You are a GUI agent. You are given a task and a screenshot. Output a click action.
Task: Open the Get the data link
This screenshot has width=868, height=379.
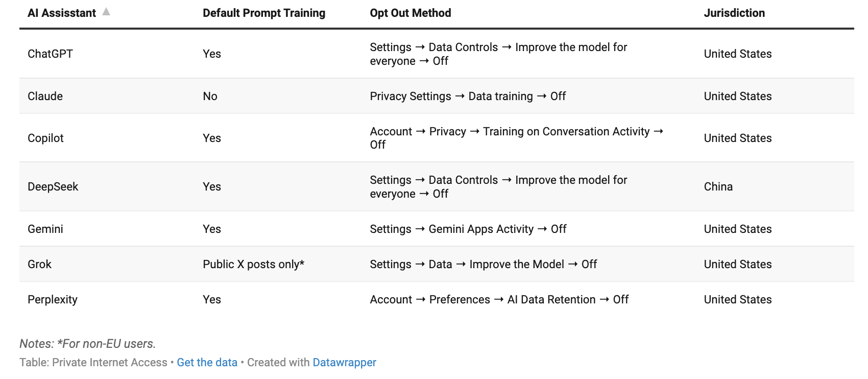tap(207, 362)
